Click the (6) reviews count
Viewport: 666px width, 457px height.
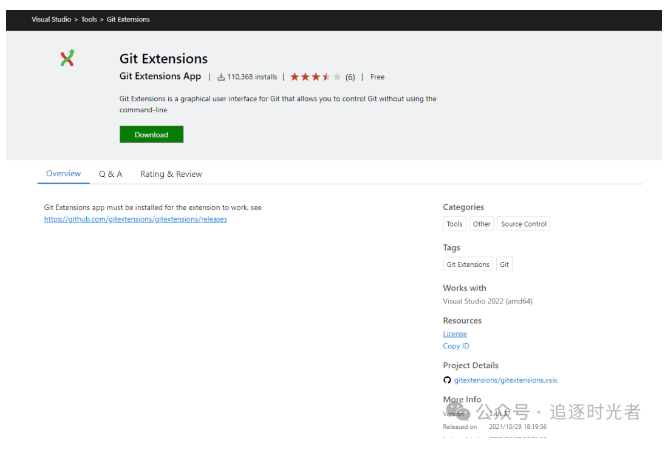click(x=350, y=77)
